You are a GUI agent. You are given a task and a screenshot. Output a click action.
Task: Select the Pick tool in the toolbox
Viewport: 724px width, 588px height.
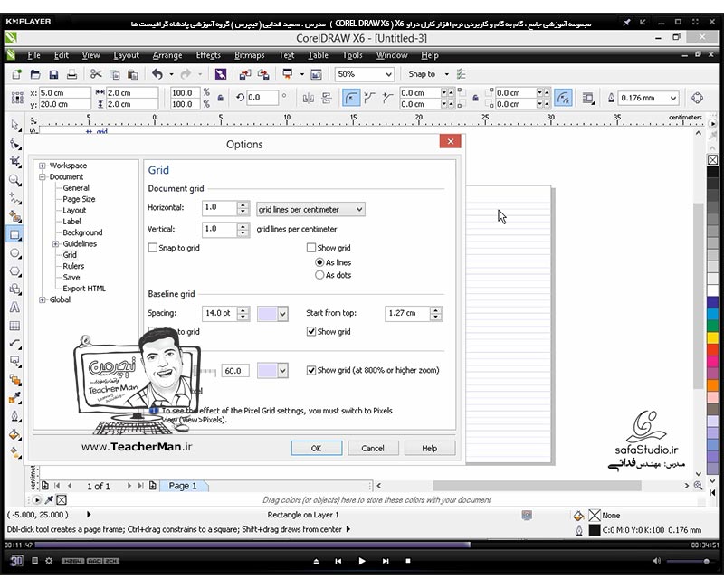pos(15,125)
